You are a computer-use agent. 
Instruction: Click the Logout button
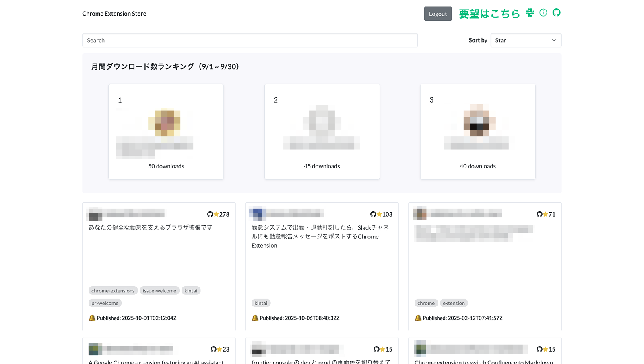click(x=438, y=13)
